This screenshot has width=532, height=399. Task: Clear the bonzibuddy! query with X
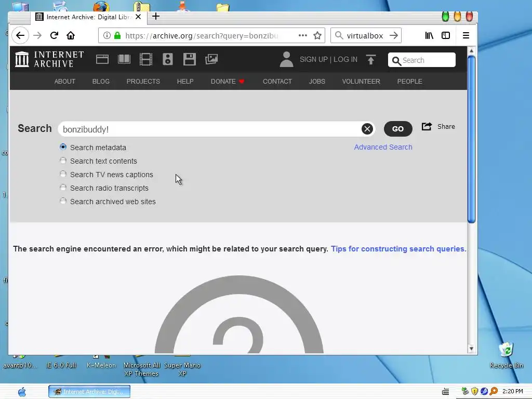click(367, 129)
